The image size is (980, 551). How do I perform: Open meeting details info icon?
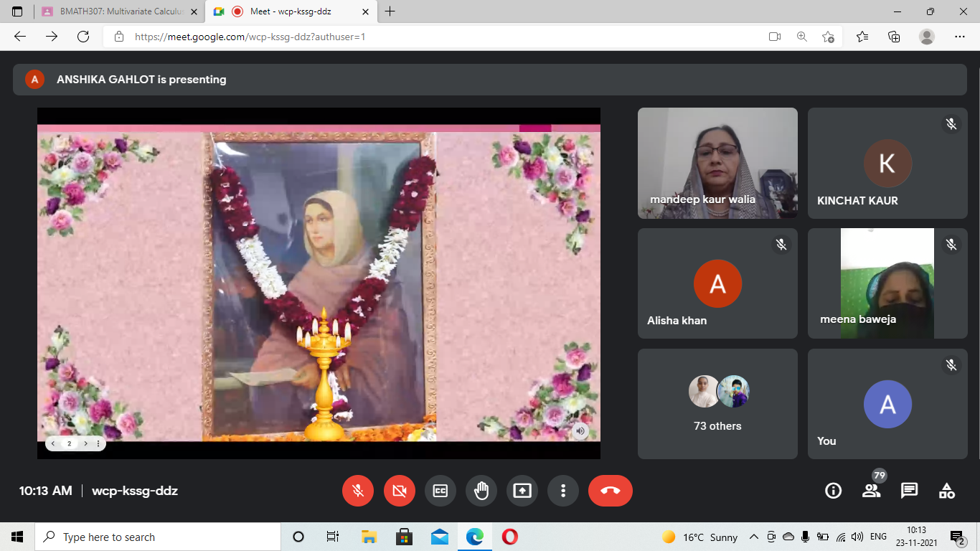pos(833,491)
